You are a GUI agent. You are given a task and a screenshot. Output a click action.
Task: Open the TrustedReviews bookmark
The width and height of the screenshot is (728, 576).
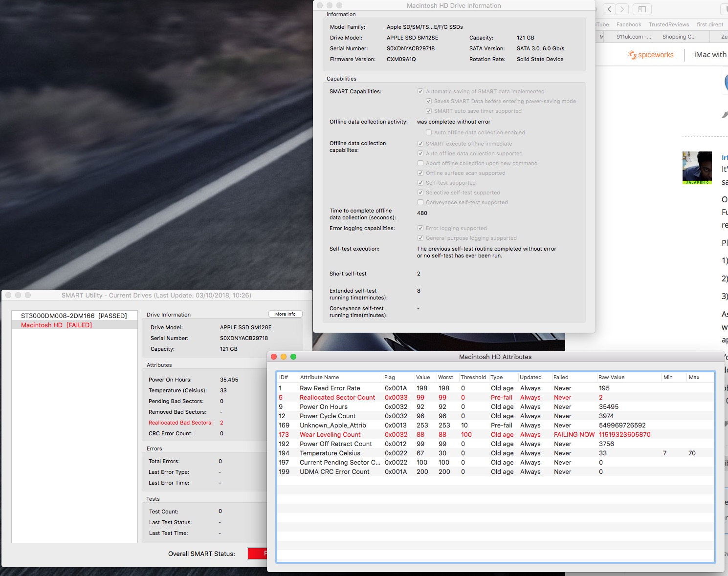[669, 24]
